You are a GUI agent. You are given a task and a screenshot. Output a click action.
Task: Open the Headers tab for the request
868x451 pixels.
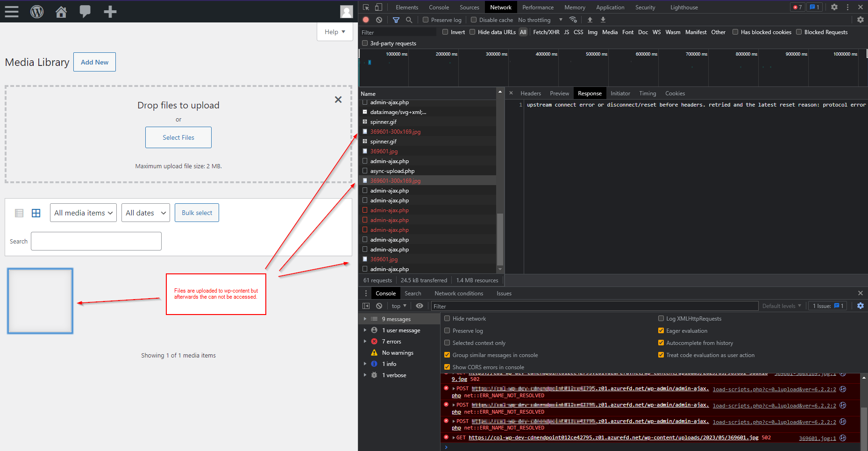tap(531, 93)
